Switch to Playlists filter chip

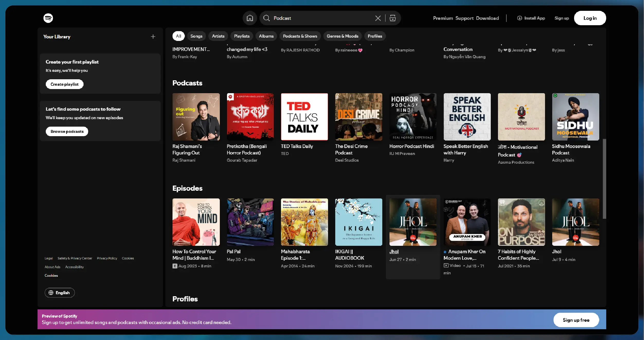click(241, 36)
